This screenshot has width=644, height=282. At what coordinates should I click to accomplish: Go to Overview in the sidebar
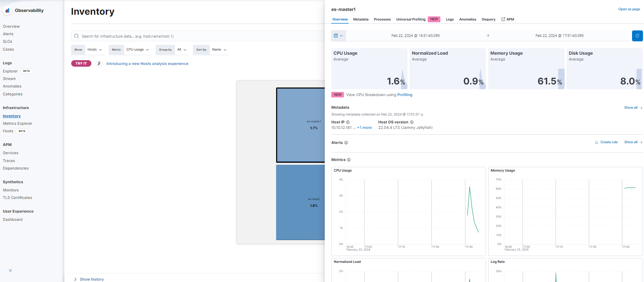tap(11, 26)
